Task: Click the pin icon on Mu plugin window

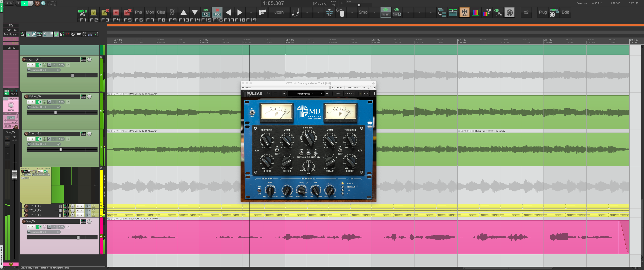Action: pyautogui.click(x=373, y=83)
